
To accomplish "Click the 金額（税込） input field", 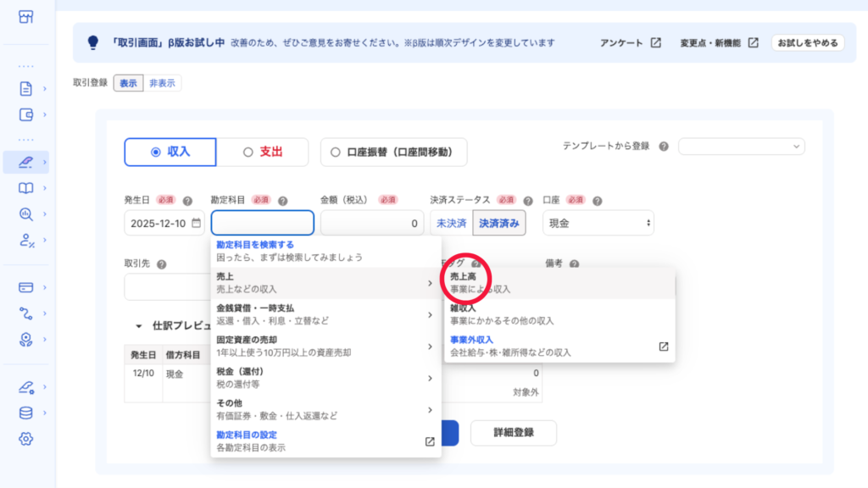I will (x=371, y=224).
